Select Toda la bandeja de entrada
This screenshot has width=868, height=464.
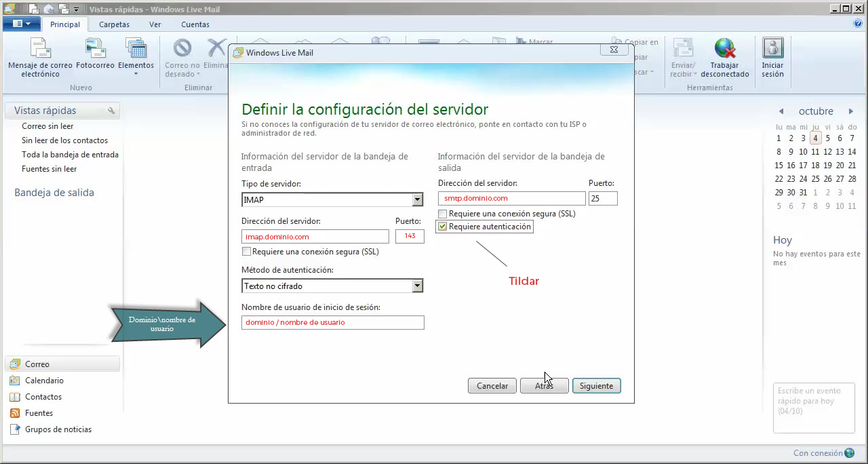(x=70, y=155)
